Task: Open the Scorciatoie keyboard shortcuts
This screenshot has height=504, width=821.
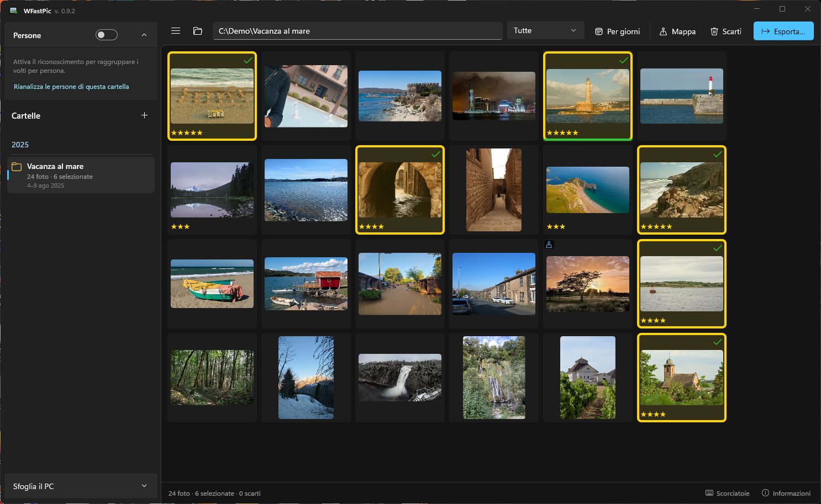Action: coord(728,493)
